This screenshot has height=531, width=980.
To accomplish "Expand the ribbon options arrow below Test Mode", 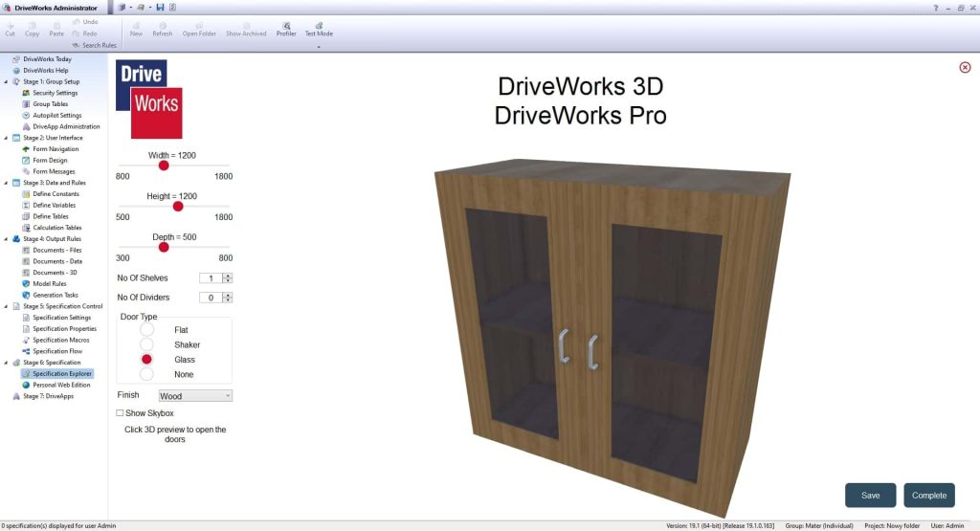I will pos(319,47).
